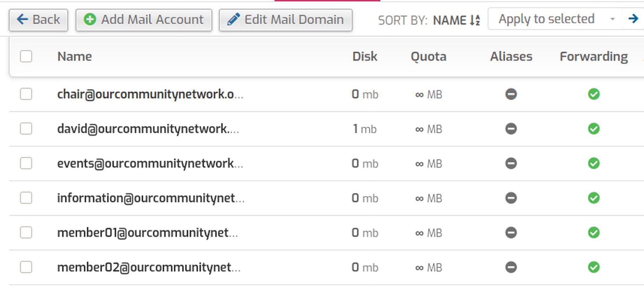The width and height of the screenshot is (644, 286).
Task: Click the green forwarding checkmark for chair account
Action: 594,94
